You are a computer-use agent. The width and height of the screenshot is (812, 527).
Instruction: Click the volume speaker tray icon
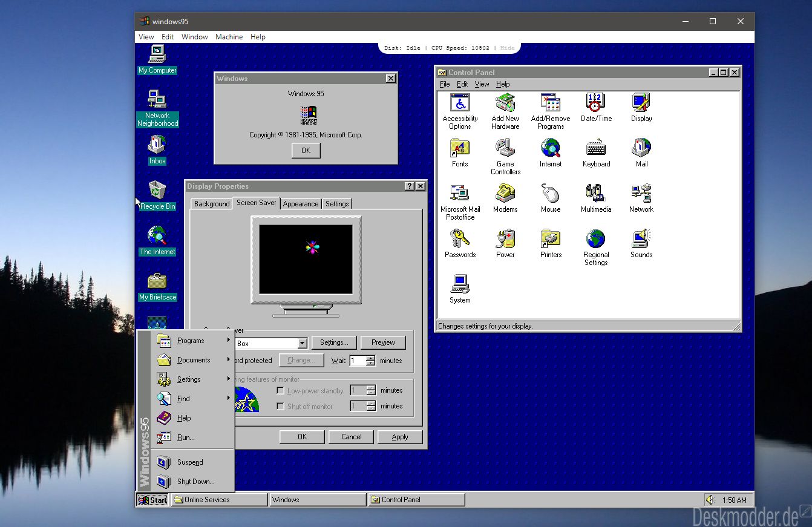(x=710, y=500)
